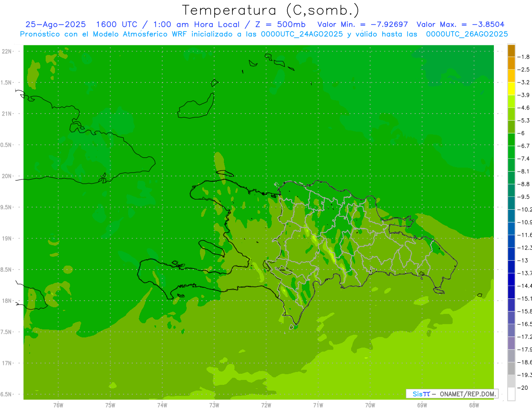This screenshot has width=532, height=411.
Task: Click the '-6.7' colorbar value
Action: pos(524,146)
